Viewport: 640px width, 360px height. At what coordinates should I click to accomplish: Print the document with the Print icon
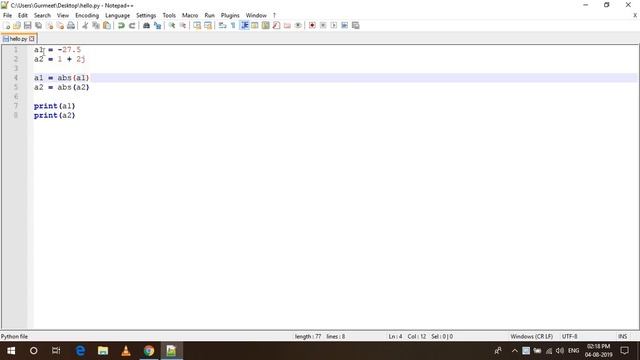(x=71, y=25)
